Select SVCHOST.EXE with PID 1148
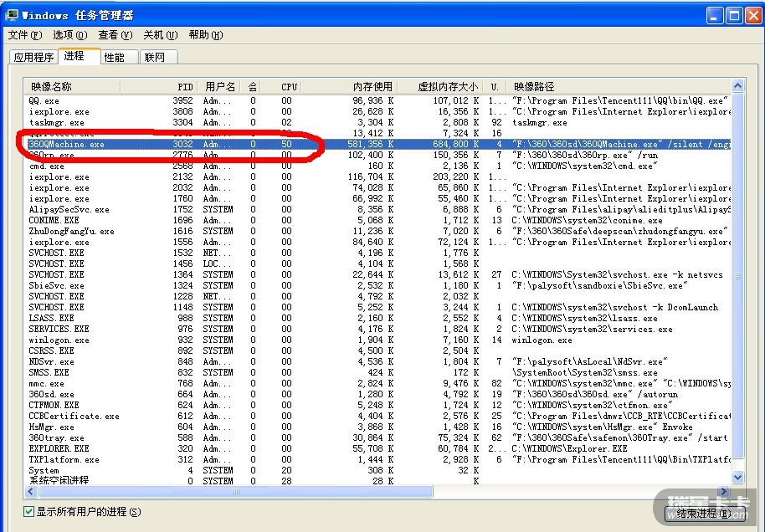The width and height of the screenshot is (765, 532). (377, 307)
